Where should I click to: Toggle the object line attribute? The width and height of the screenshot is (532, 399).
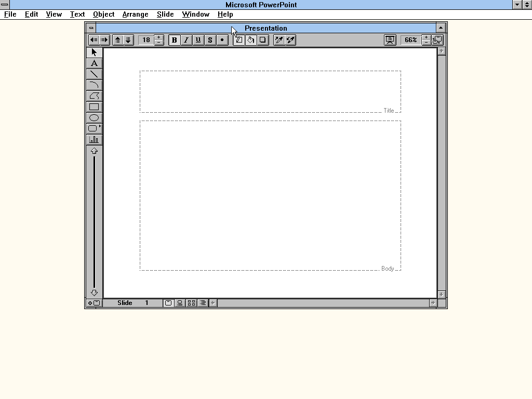click(x=239, y=40)
